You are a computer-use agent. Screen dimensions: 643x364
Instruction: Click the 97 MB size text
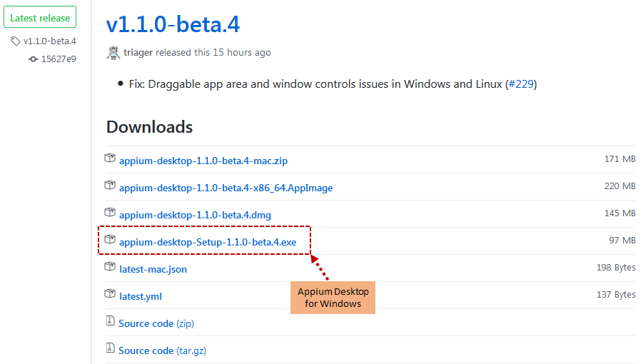tap(622, 241)
